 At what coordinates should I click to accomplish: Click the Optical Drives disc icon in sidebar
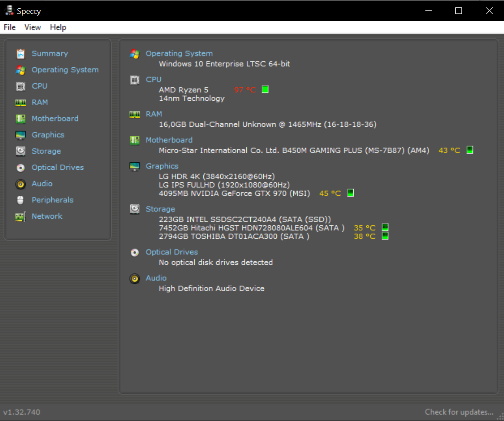(x=20, y=168)
